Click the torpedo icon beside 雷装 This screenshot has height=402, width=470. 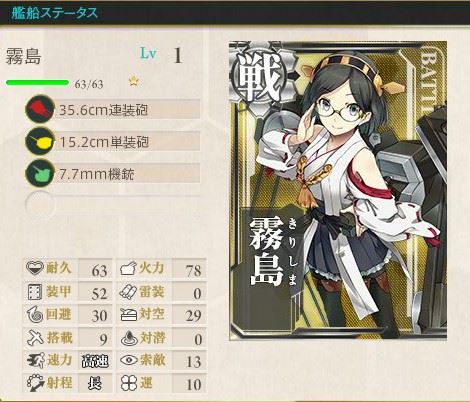coord(128,292)
